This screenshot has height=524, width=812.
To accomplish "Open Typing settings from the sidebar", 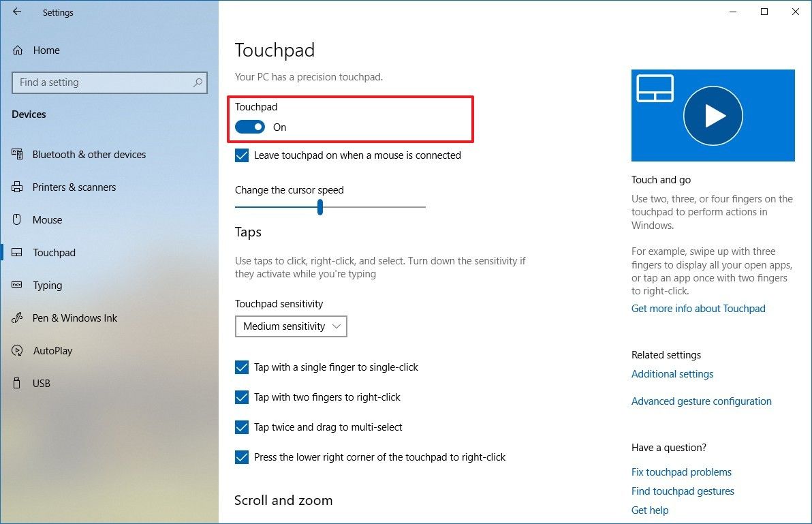I will (x=16, y=285).
